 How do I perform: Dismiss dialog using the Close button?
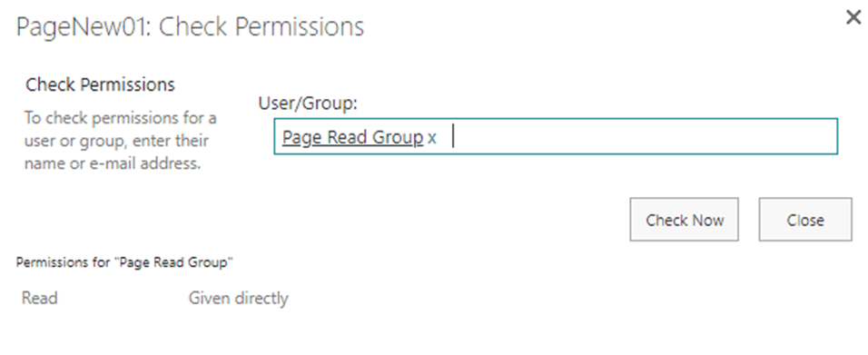tap(804, 220)
